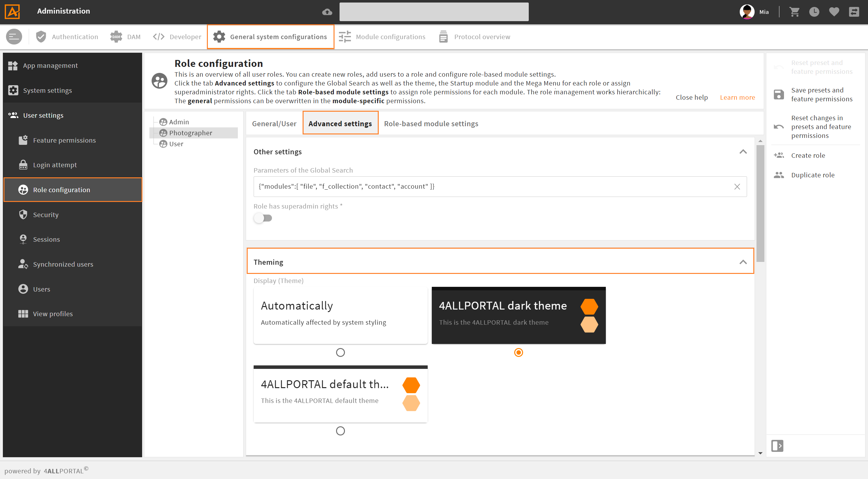The image size is (868, 479).
Task: Select the 4ALLPORTAL dark theme card
Action: [518, 315]
